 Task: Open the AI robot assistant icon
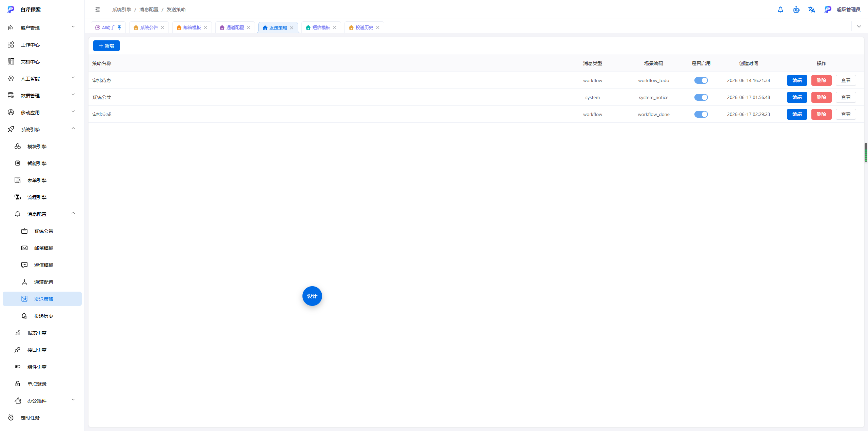(x=796, y=9)
